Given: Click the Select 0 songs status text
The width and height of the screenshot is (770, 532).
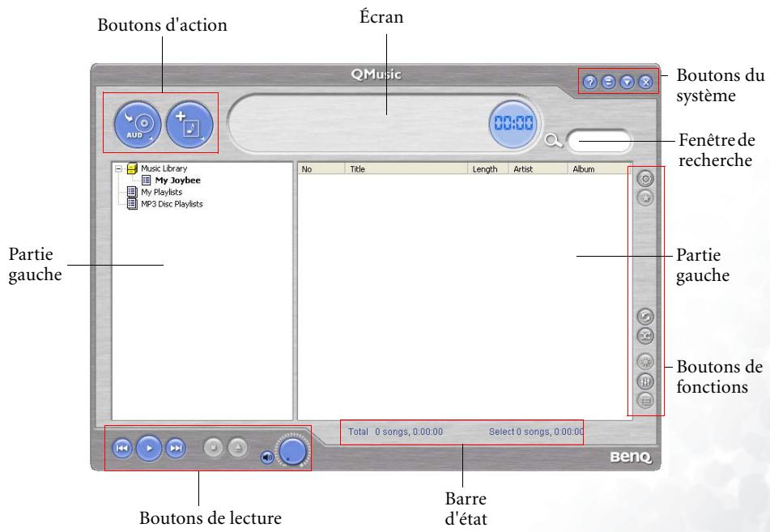Looking at the screenshot, I should coord(536,432).
